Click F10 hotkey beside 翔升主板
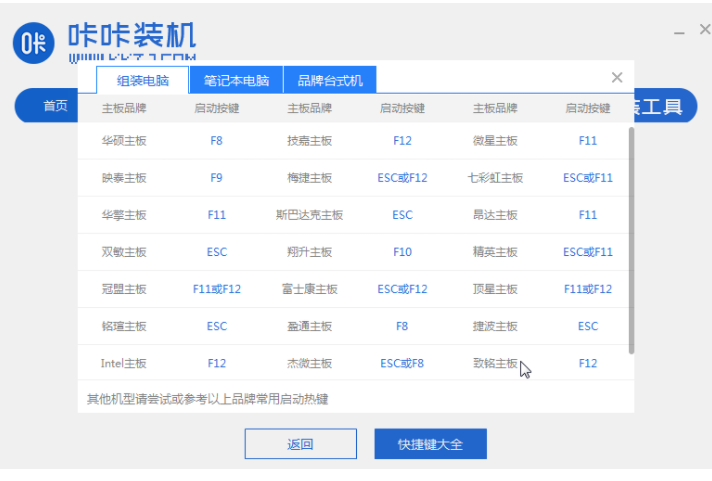Viewport: 712px width, 481px height. [402, 252]
